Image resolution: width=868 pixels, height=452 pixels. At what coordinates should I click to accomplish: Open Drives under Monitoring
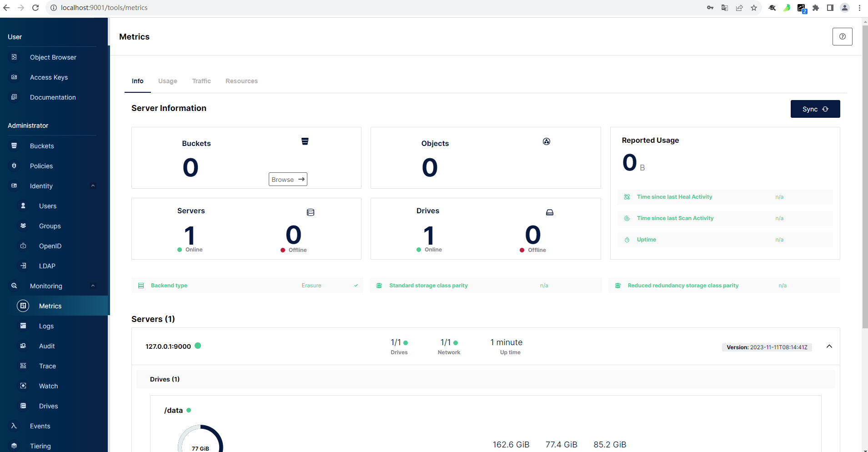click(x=48, y=406)
